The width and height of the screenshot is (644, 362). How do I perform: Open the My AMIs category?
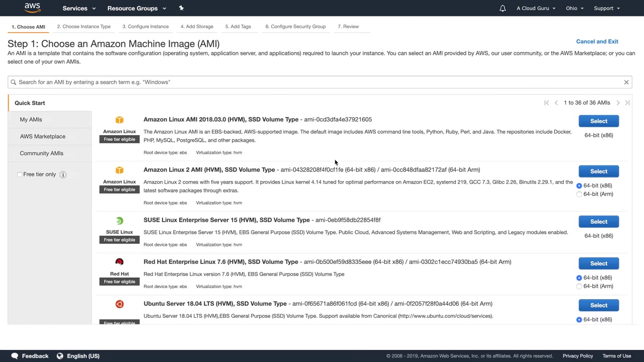tap(31, 120)
